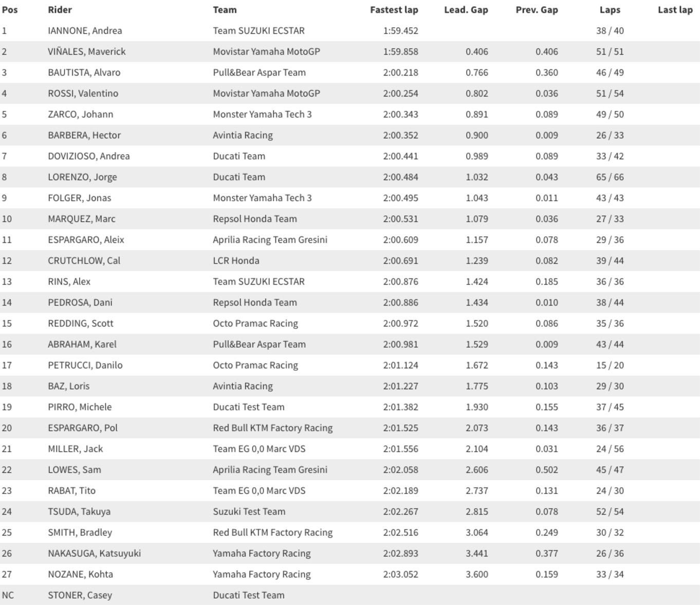The height and width of the screenshot is (605, 700).
Task: Click rider ROSSI, Valentino
Action: coord(83,93)
